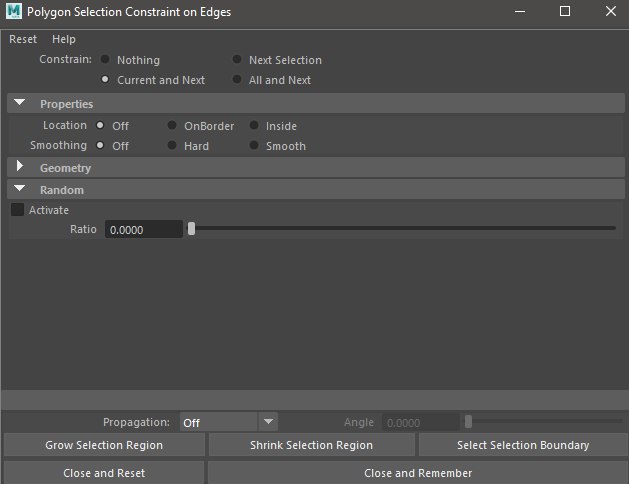Set Smoothing to Hard
629x484 pixels.
pos(172,145)
